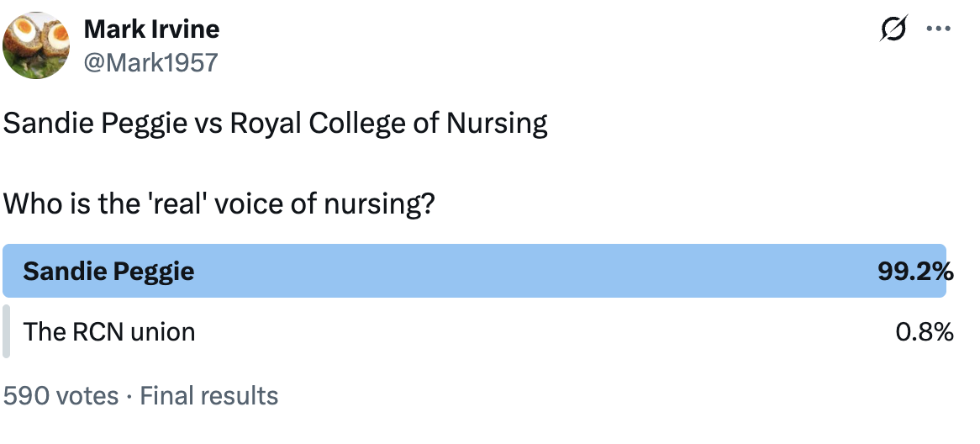Click the small grey RCN result bar

pyautogui.click(x=7, y=332)
